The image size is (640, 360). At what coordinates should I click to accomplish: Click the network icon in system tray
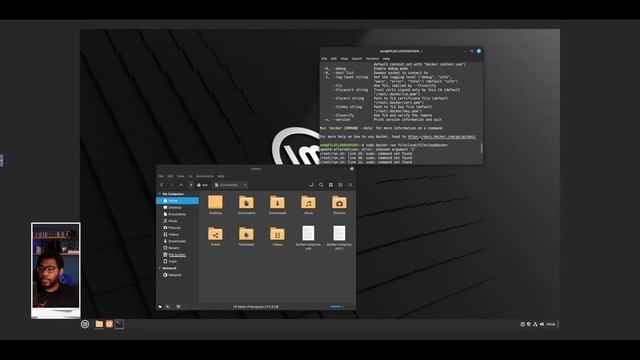pos(535,324)
